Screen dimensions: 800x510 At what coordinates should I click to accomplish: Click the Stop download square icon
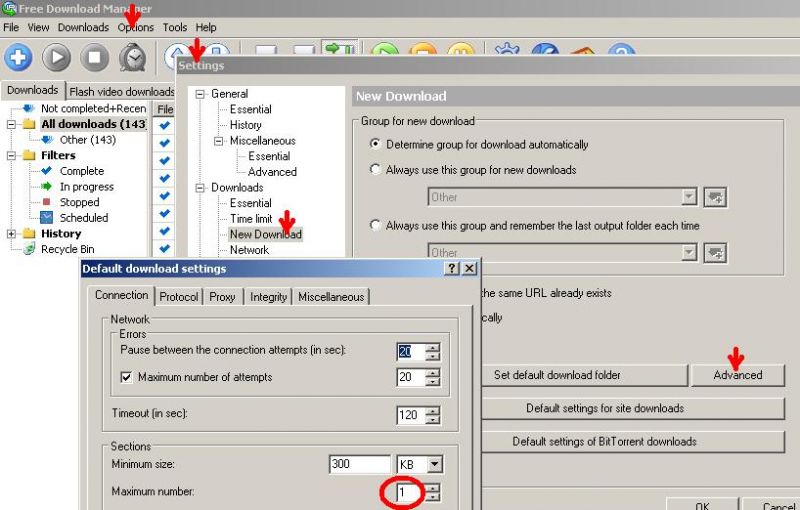pos(95,57)
